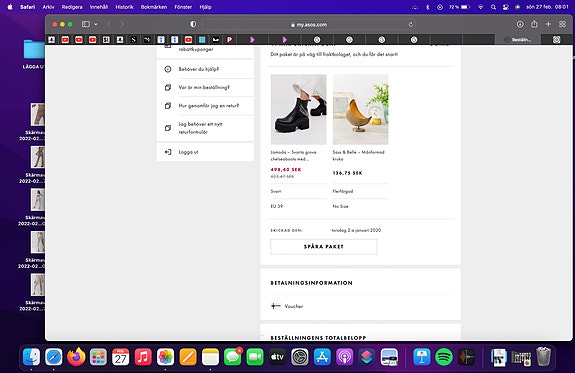The image size is (575, 373).
Task: Open Firefox from the Dock
Action: [76, 357]
